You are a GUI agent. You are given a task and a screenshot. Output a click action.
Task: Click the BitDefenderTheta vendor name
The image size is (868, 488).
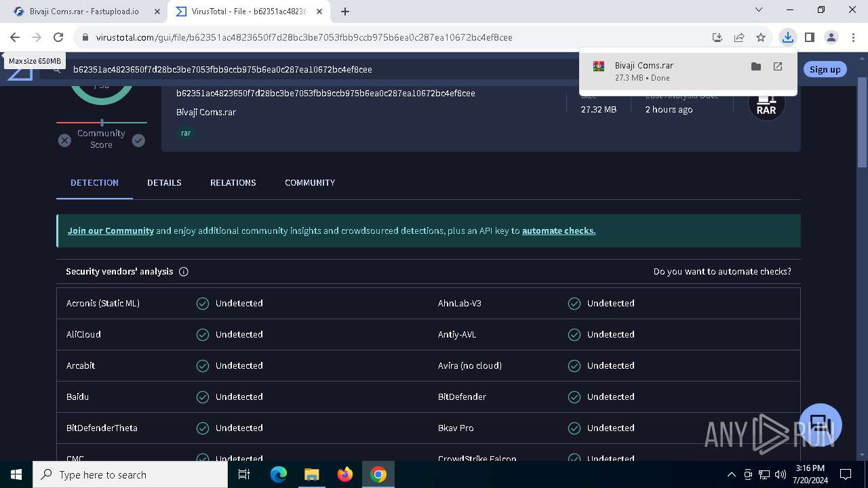click(102, 428)
